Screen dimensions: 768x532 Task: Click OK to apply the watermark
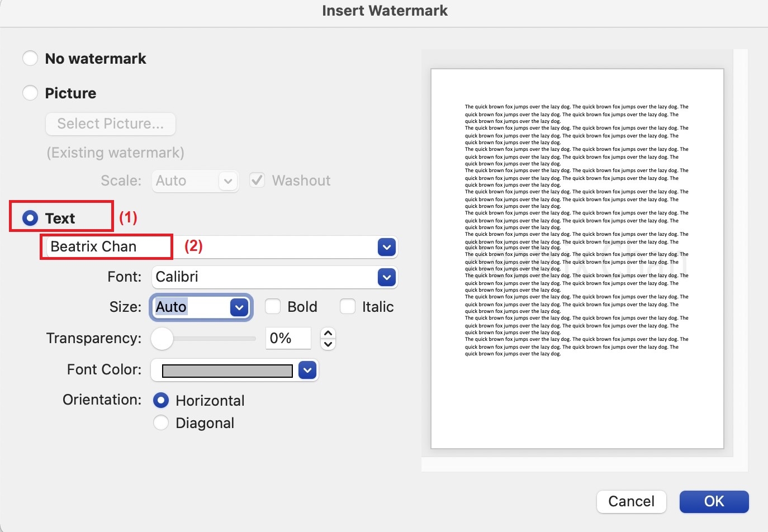click(x=714, y=501)
